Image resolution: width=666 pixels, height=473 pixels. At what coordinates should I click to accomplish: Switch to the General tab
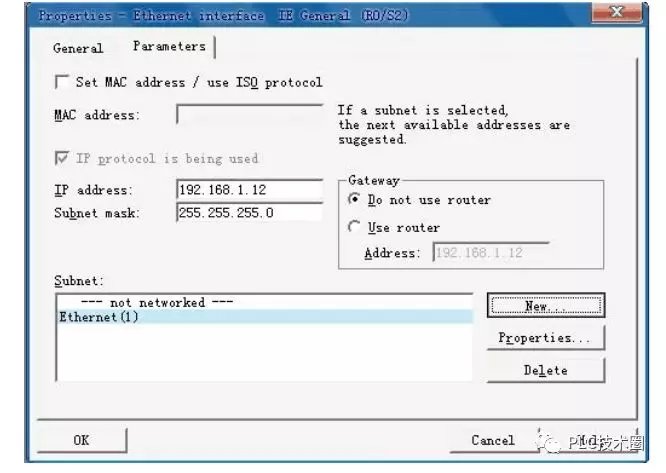pyautogui.click(x=78, y=48)
